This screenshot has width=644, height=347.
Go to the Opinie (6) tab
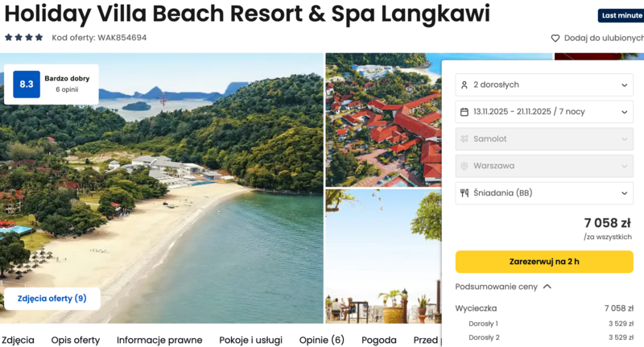[321, 340]
